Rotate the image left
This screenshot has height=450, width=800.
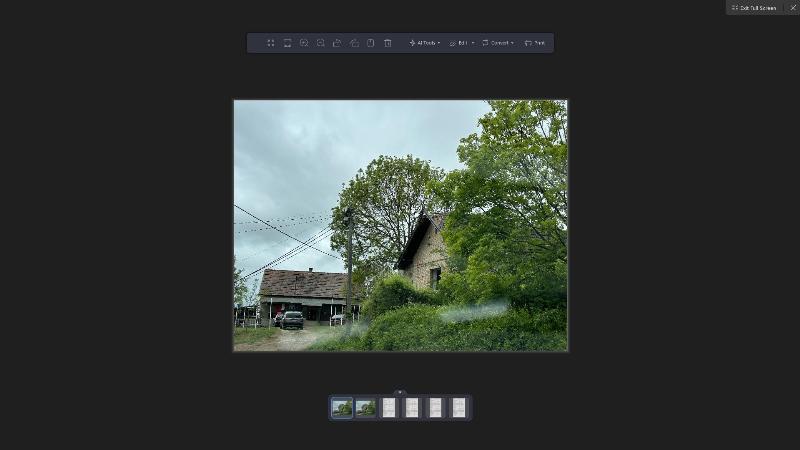pos(337,43)
